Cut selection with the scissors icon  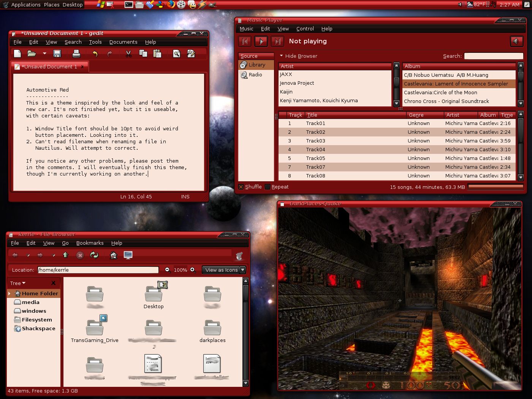(129, 54)
